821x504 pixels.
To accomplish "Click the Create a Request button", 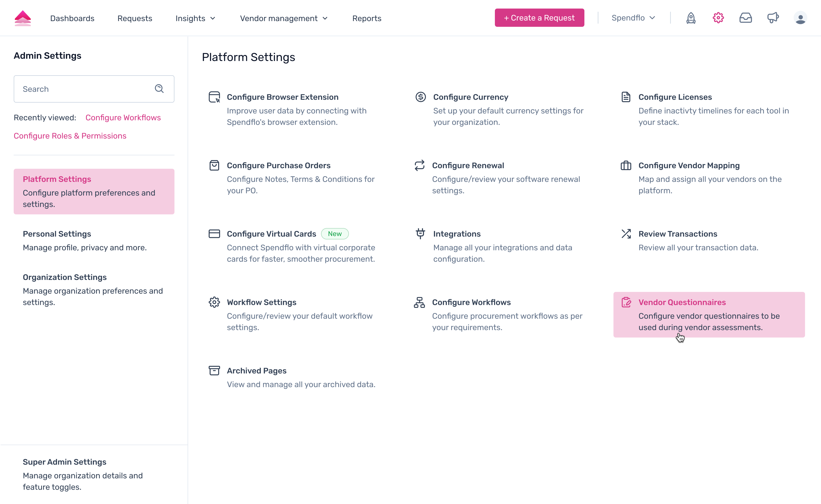I will [x=539, y=18].
